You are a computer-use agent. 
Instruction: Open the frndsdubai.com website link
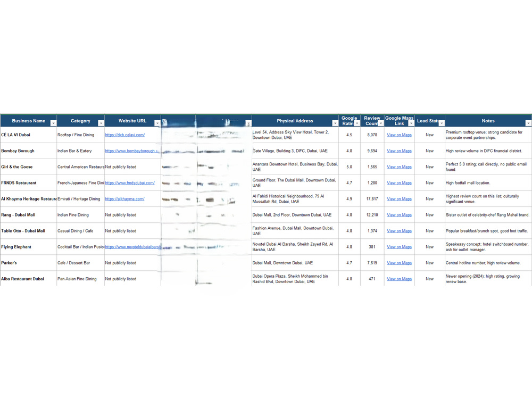[x=130, y=183]
